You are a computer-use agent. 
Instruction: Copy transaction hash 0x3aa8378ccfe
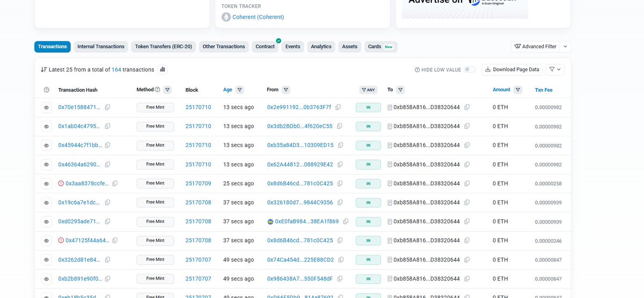[x=115, y=184]
